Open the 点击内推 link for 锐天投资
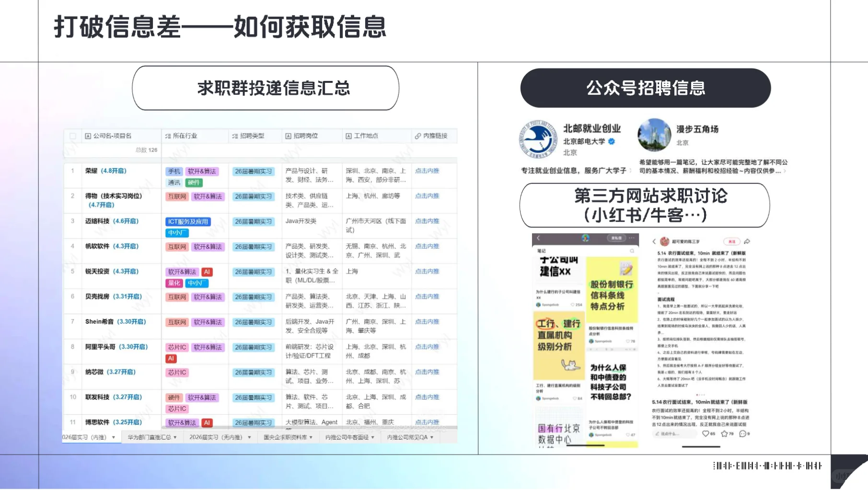Image resolution: width=868 pixels, height=490 pixels. point(427,271)
